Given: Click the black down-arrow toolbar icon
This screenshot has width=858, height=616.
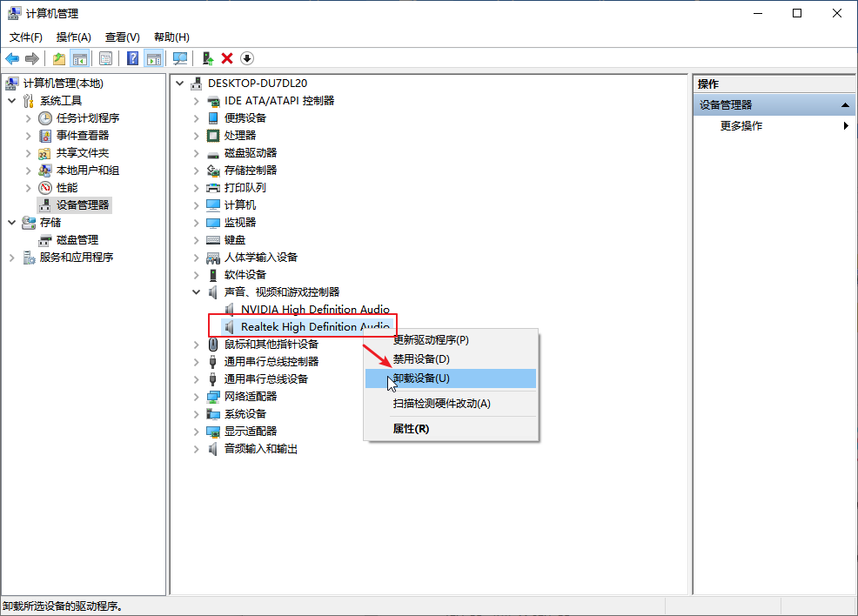Looking at the screenshot, I should click(247, 58).
